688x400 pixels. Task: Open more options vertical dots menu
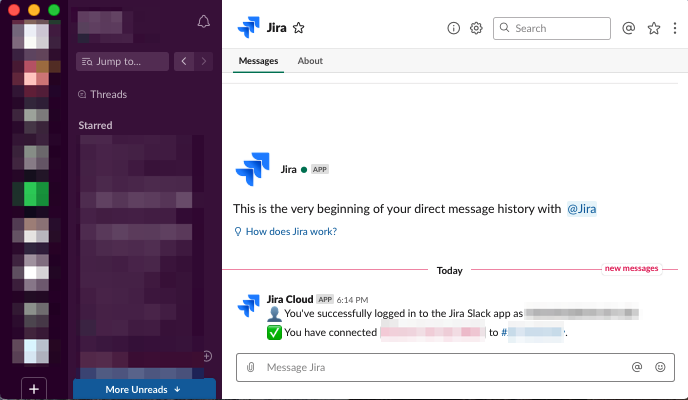tap(674, 28)
